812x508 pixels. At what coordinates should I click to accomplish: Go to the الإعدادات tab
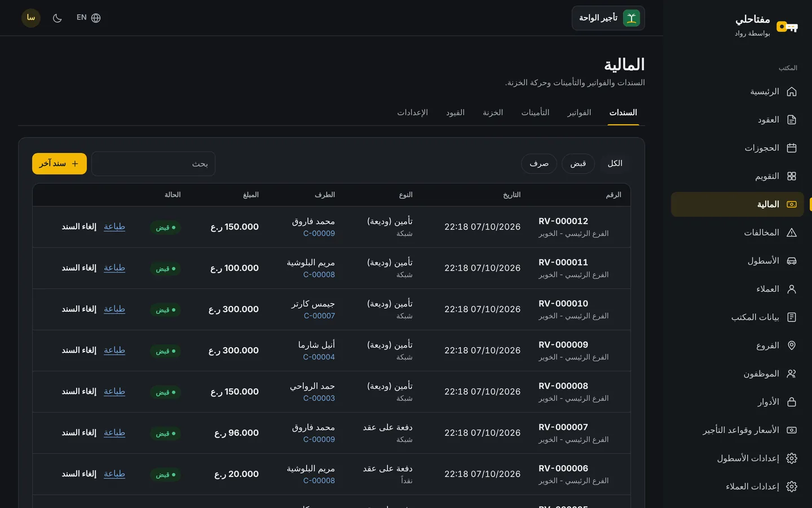tap(412, 113)
